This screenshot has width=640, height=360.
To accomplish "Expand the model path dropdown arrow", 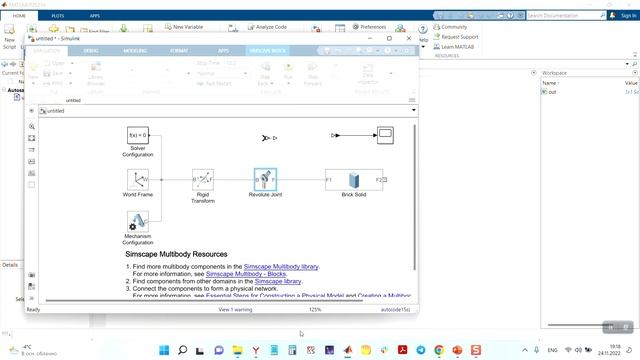I will [413, 110].
